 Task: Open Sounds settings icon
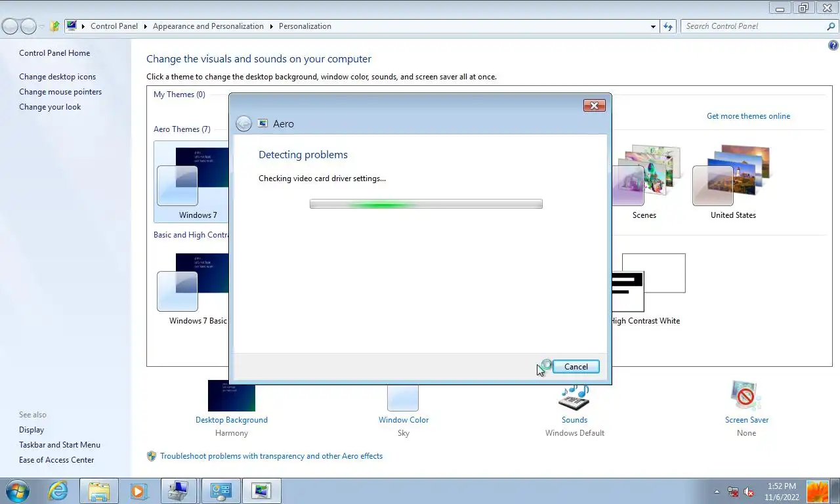pos(574,398)
